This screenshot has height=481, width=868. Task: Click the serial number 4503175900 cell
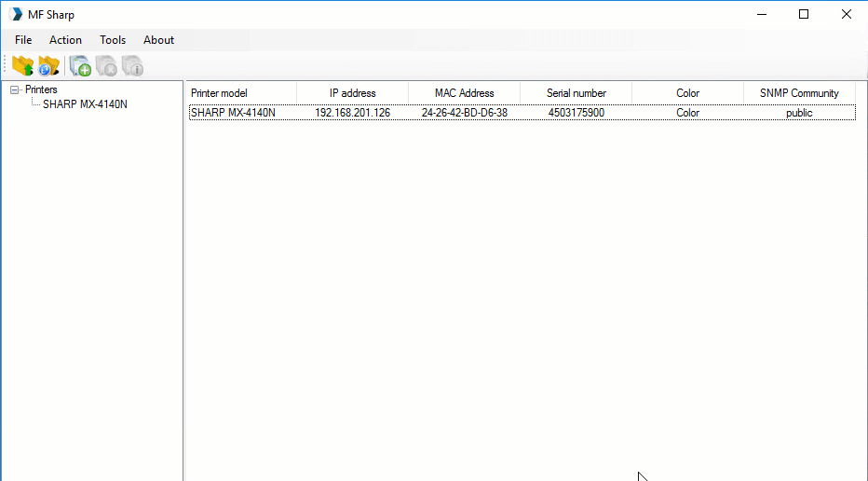pyautogui.click(x=576, y=113)
